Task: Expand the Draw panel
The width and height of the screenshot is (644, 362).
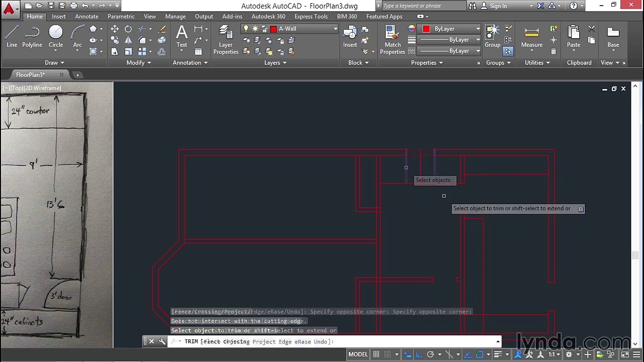Action: (x=54, y=63)
